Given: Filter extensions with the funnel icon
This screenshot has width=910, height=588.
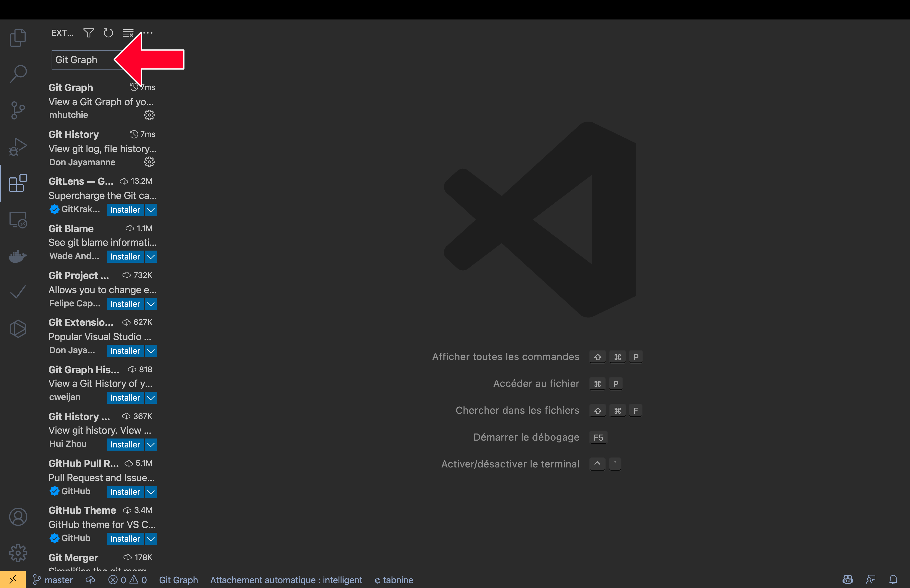Looking at the screenshot, I should (88, 33).
